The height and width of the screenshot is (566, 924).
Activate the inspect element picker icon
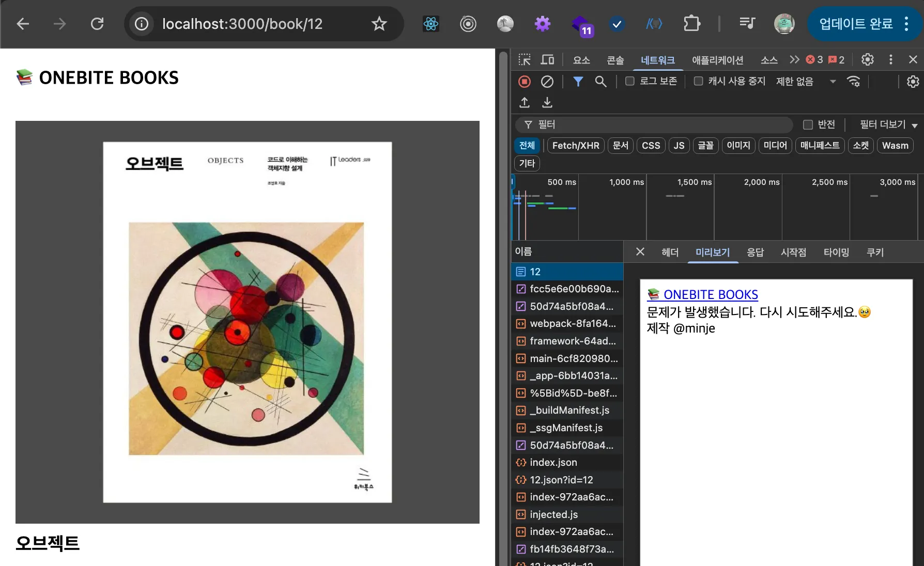[525, 60]
